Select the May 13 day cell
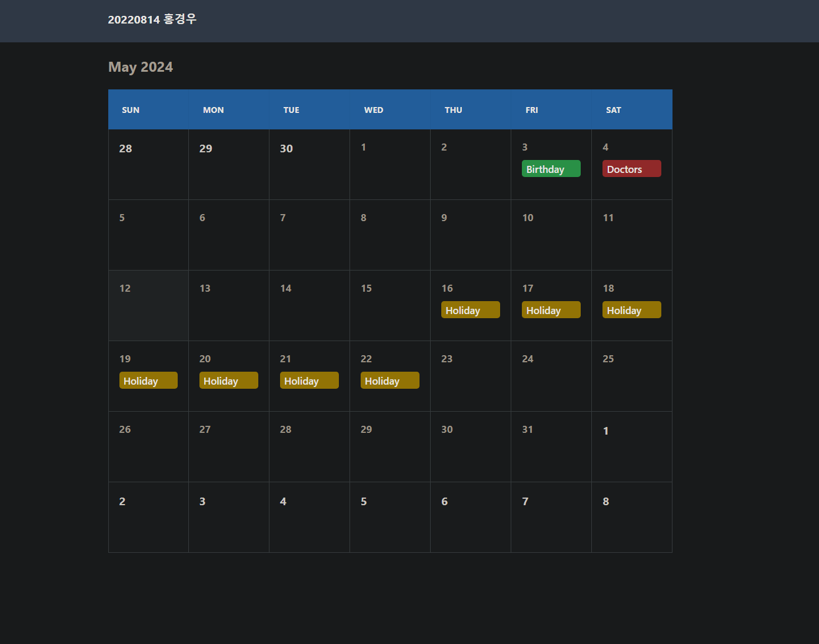Viewport: 819px width, 644px height. coord(229,306)
